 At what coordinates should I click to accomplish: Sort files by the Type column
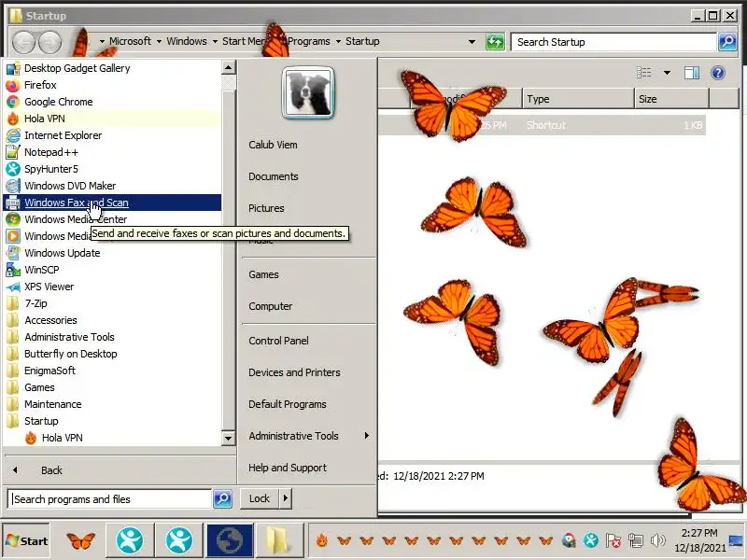pos(578,99)
